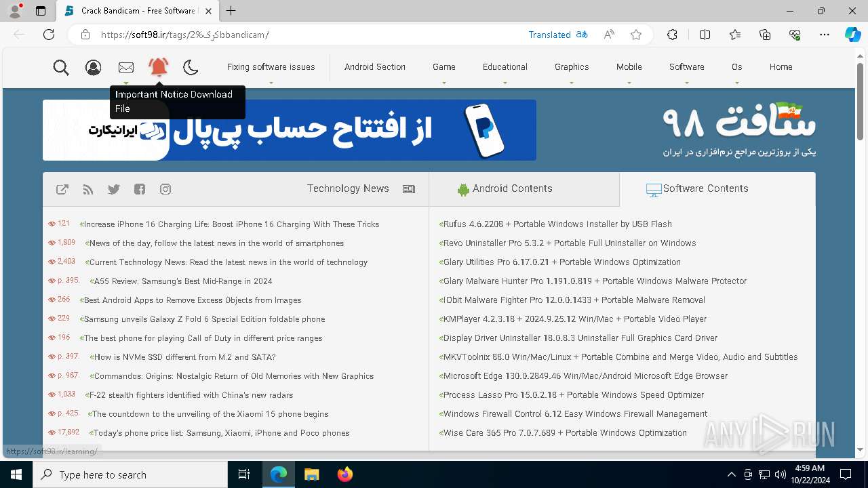
Task: Open Edge Settings and more menu
Action: tap(825, 35)
